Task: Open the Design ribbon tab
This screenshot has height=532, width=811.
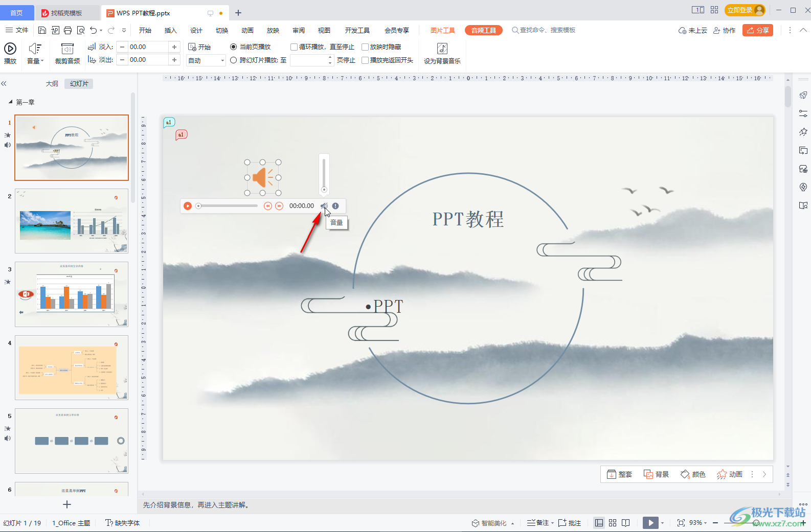Action: point(196,30)
